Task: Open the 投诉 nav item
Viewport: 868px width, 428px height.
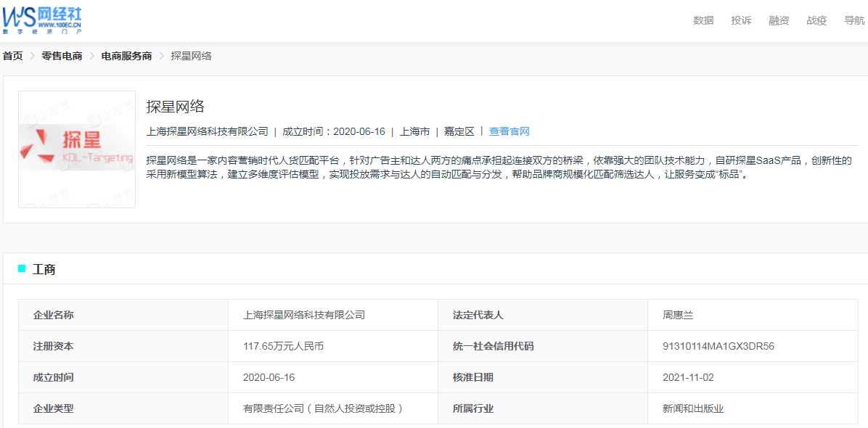Action: (741, 20)
